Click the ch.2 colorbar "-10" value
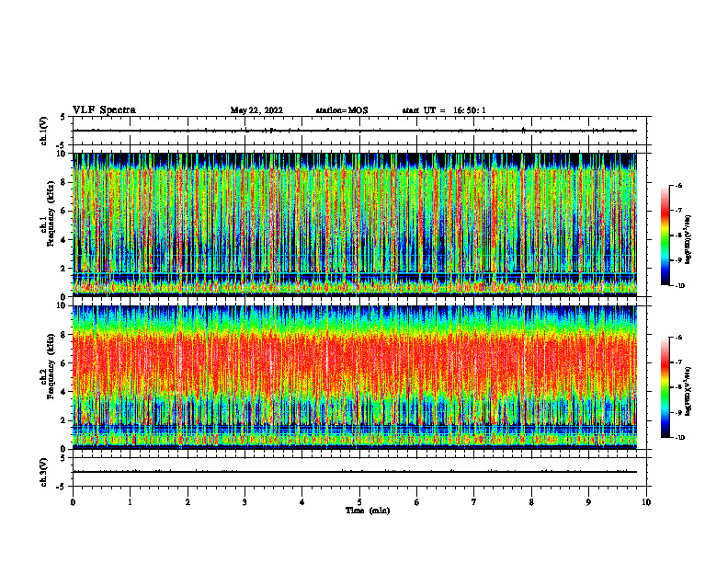The height and width of the screenshot is (563, 728). pyautogui.click(x=680, y=438)
